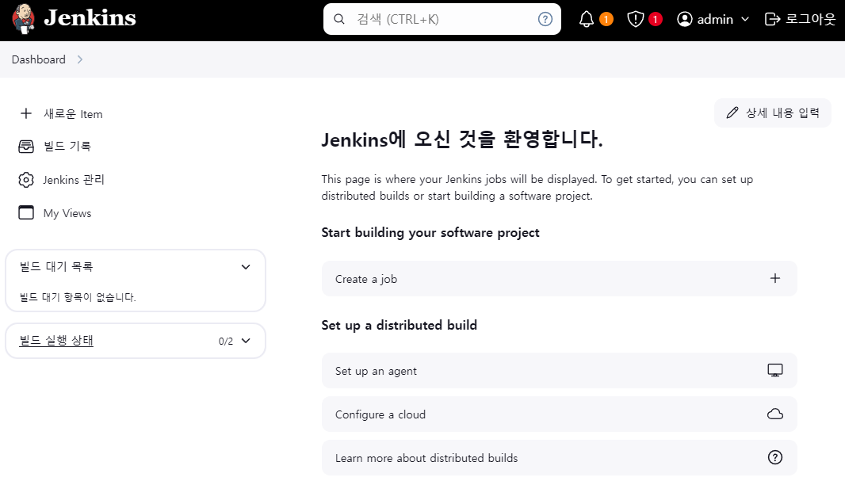Click the 상세 내용 입력 button

[773, 113]
